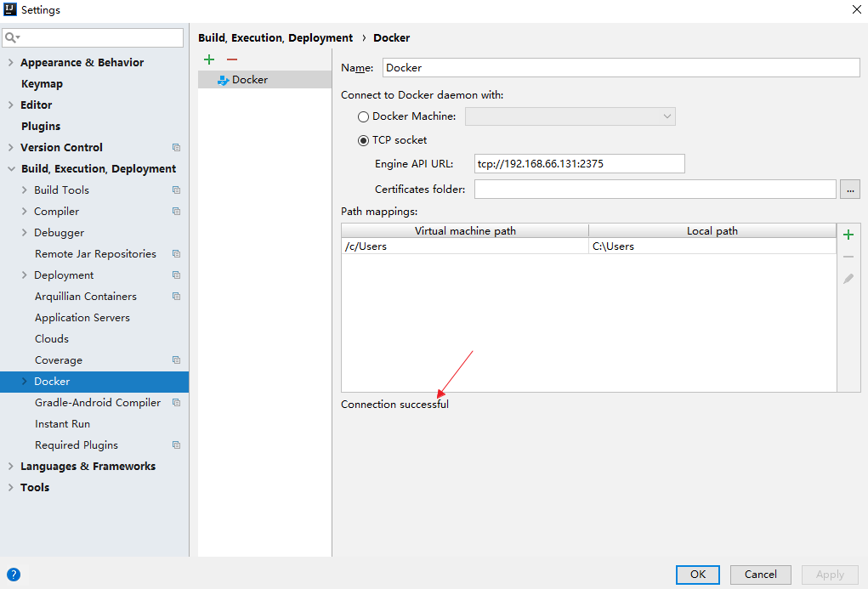This screenshot has width=868, height=589.
Task: Add a new path mapping with plus icon
Action: click(848, 235)
